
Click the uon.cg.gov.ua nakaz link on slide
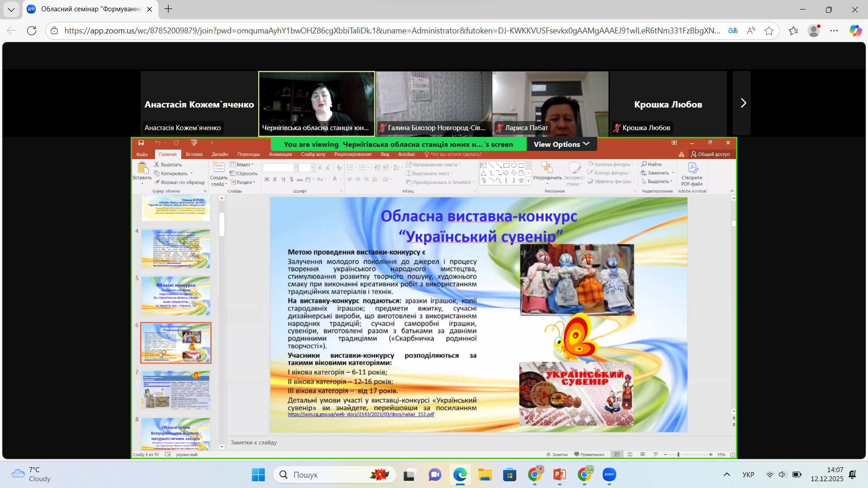click(x=361, y=414)
